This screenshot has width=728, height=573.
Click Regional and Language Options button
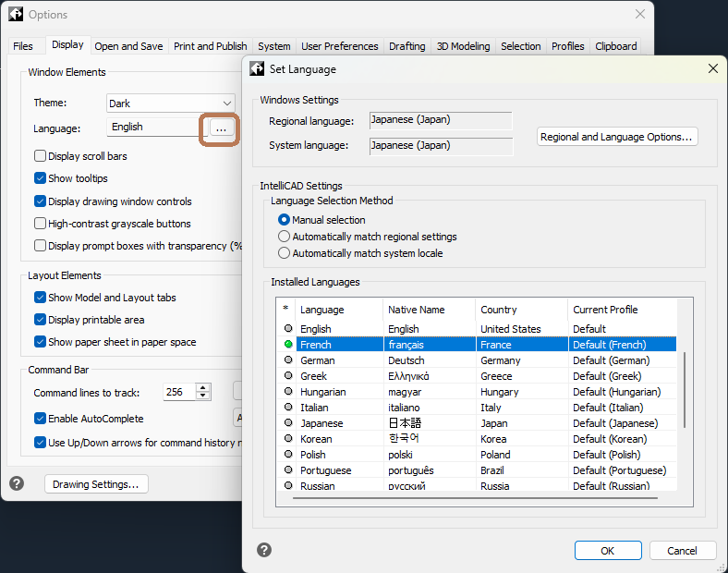tap(617, 137)
